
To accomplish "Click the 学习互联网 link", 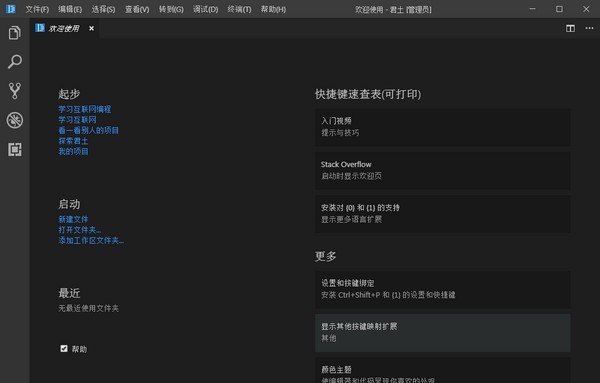I will tap(77, 120).
